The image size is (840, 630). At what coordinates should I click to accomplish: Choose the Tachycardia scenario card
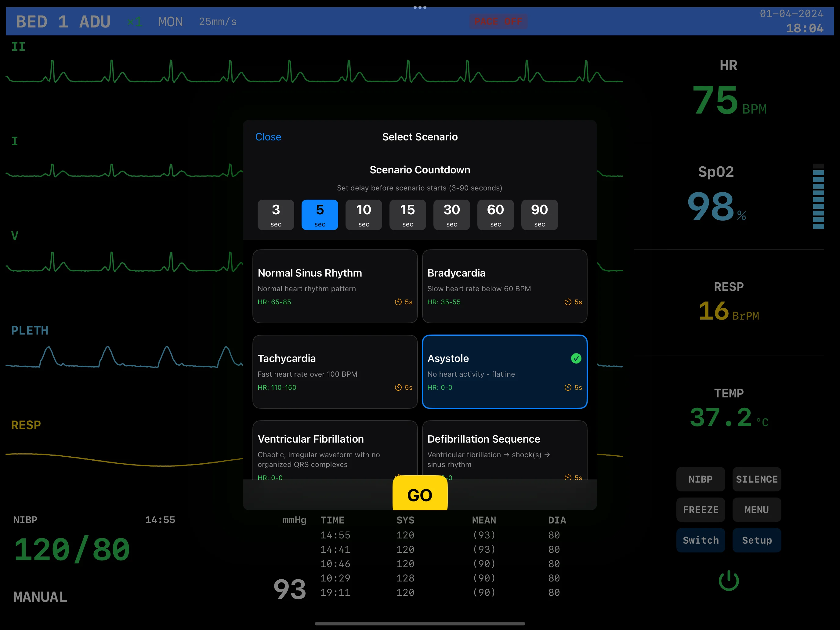point(335,372)
